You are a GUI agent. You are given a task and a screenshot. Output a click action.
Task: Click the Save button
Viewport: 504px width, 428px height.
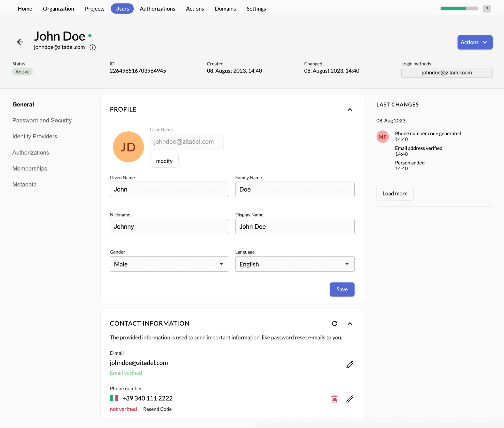pos(342,289)
